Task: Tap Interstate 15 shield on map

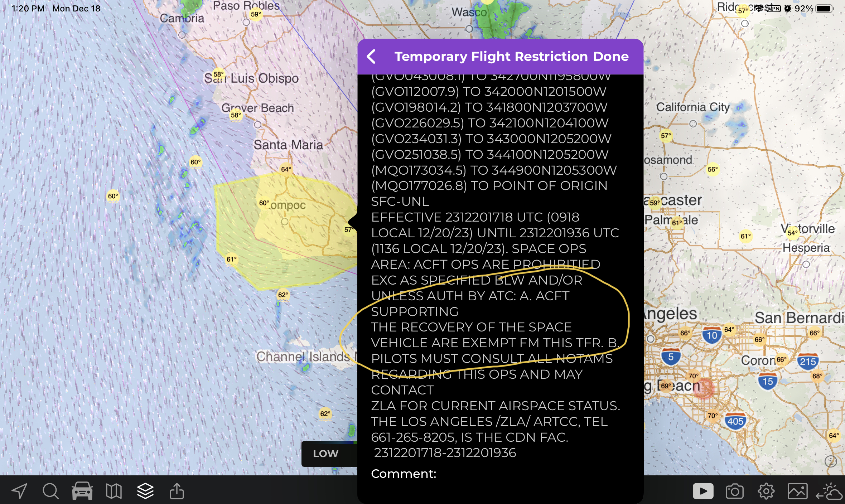Action: 768,381
